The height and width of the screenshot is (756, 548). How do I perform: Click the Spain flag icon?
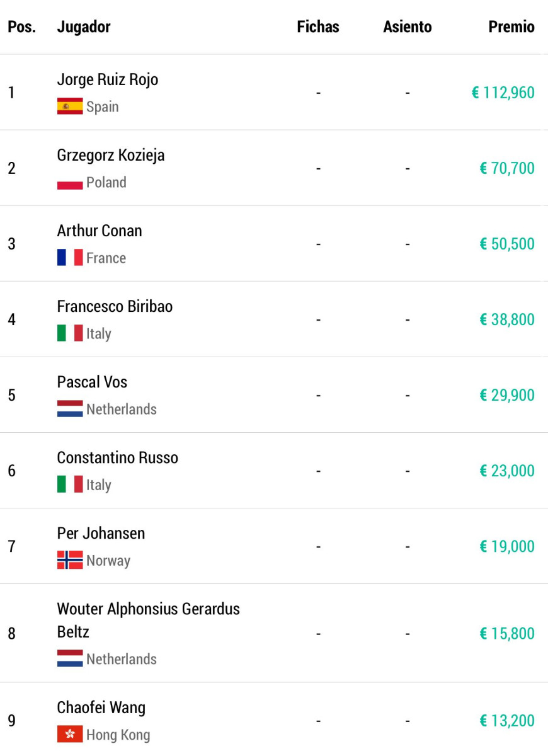pyautogui.click(x=70, y=106)
